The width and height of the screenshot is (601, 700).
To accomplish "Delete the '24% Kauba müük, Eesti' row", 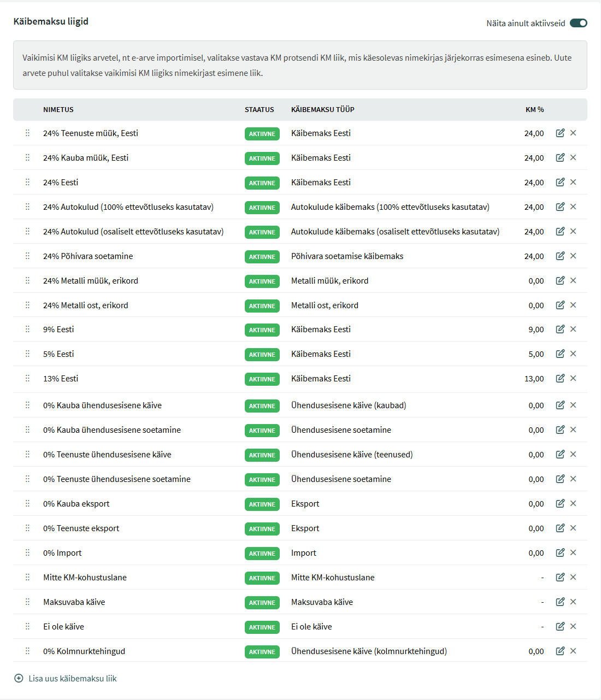I will point(573,158).
